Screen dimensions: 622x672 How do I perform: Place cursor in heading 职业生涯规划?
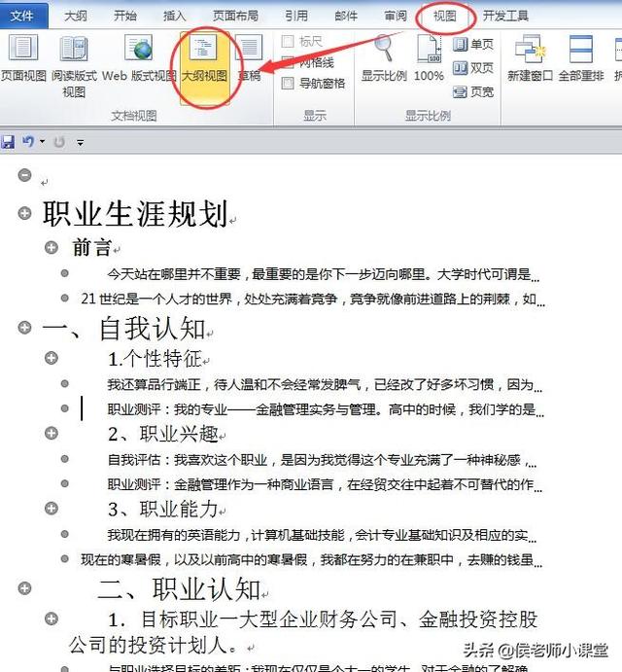(x=135, y=213)
